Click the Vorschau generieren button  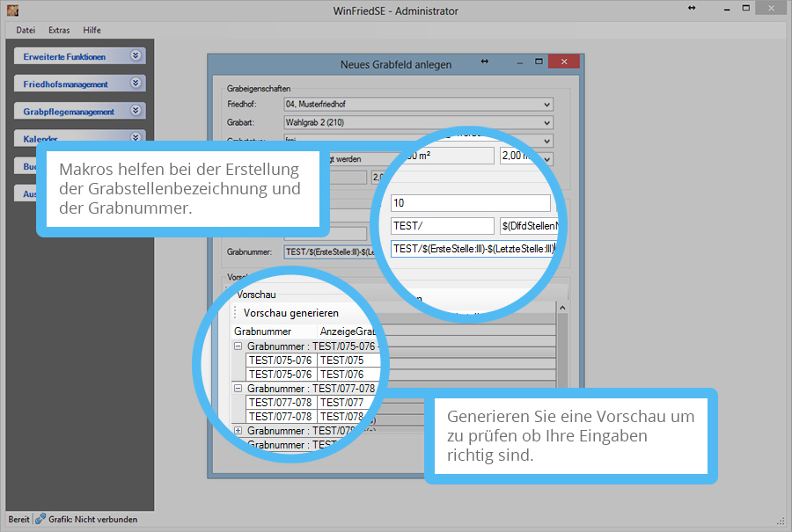coord(290,313)
